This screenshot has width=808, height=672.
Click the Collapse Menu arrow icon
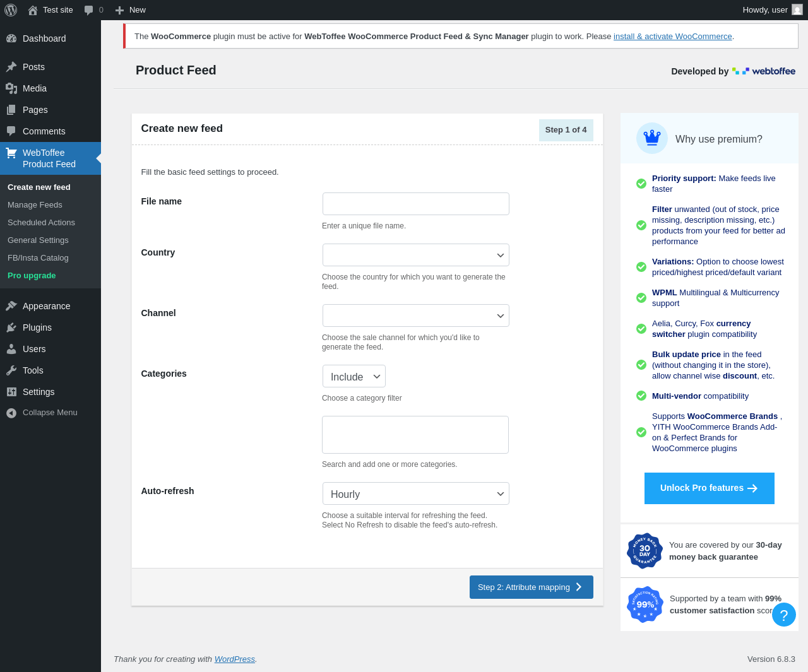(x=11, y=413)
